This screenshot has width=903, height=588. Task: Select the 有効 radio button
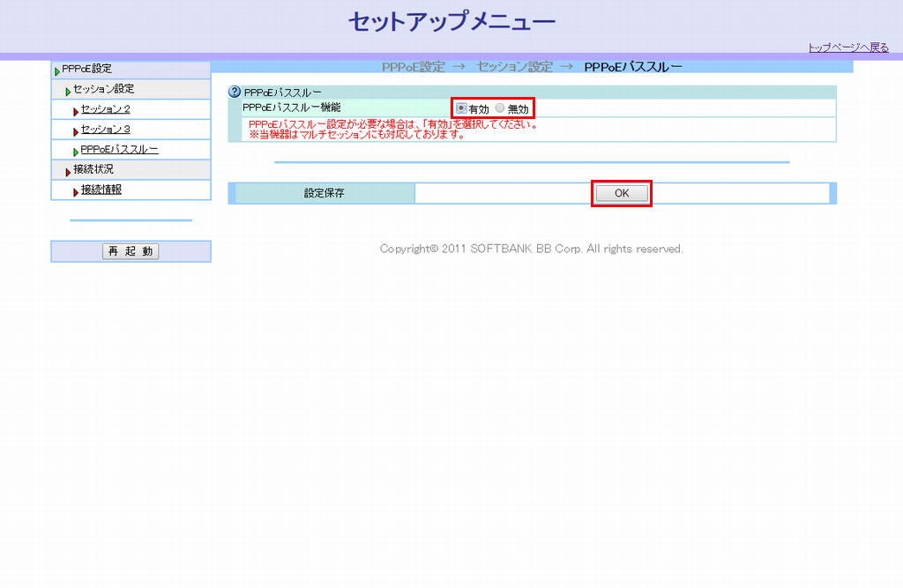[460, 108]
